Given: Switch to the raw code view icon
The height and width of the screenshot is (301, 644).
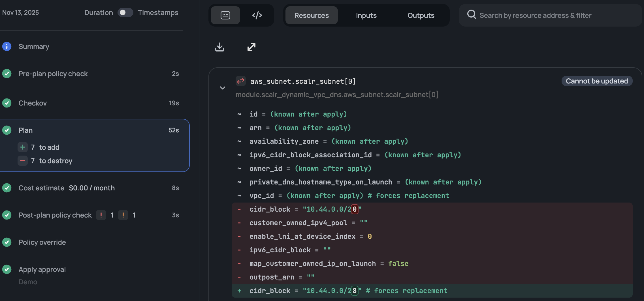Looking at the screenshot, I should (x=257, y=15).
